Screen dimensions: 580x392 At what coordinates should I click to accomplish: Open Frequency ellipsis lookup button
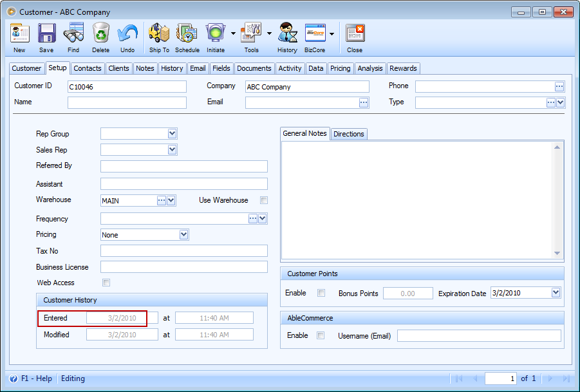coord(252,219)
